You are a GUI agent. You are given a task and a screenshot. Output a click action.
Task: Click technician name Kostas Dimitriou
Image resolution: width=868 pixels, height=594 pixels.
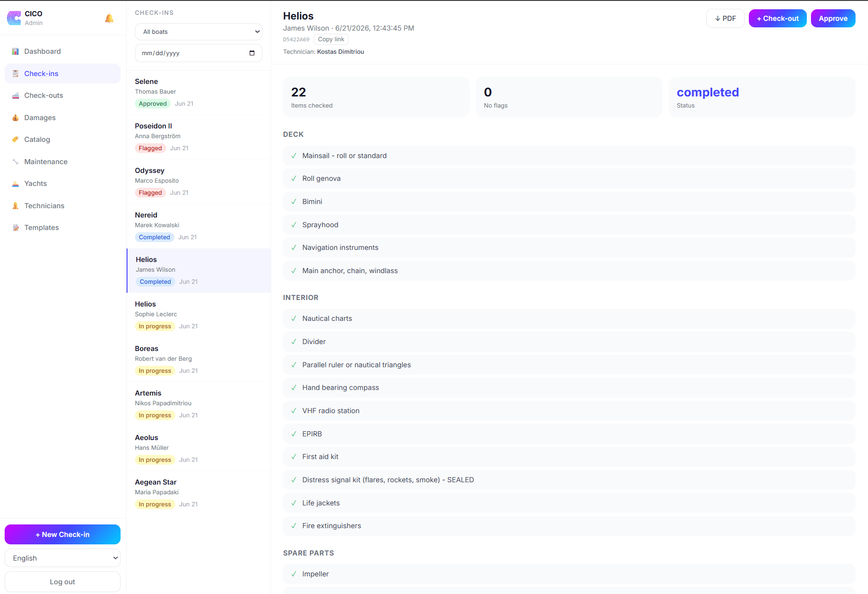[x=340, y=52]
